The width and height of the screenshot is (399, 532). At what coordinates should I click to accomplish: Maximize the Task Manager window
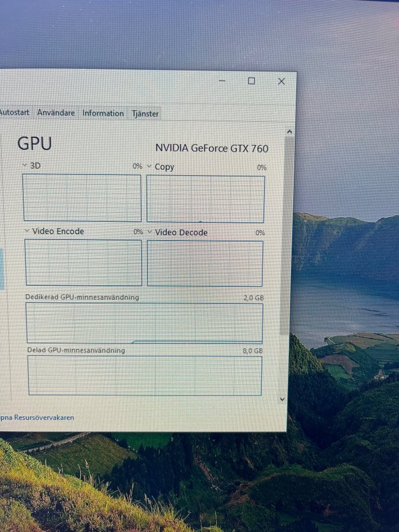[251, 81]
